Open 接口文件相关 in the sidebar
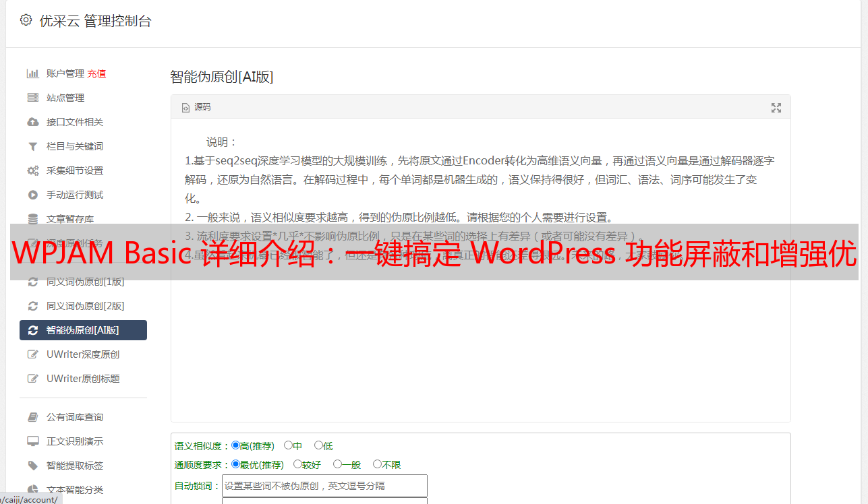The width and height of the screenshot is (868, 504). (75, 122)
